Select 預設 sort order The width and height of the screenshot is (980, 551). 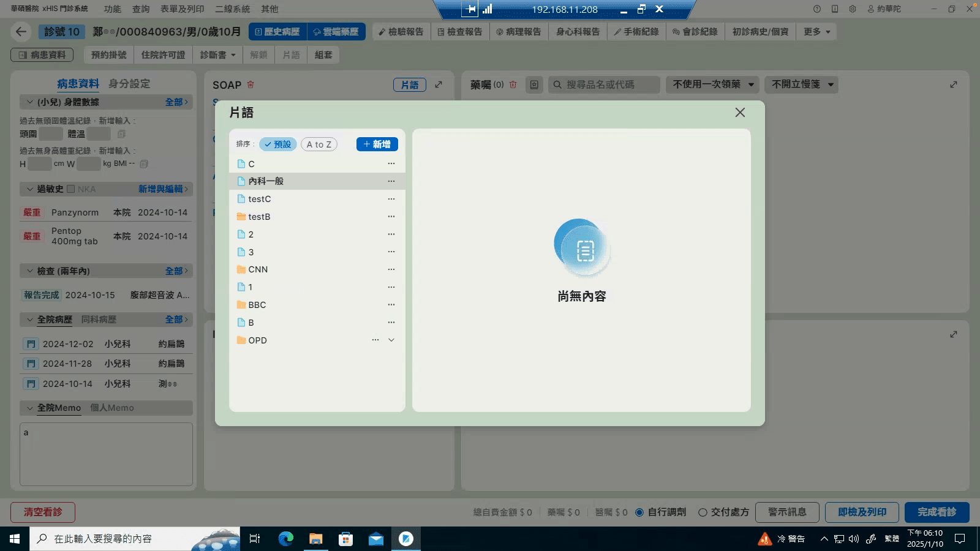[278, 144]
